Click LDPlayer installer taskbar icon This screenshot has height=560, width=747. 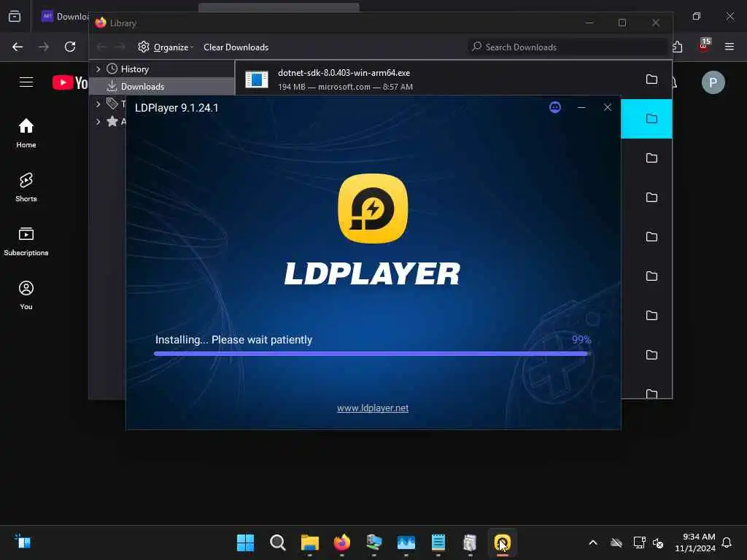(502, 542)
